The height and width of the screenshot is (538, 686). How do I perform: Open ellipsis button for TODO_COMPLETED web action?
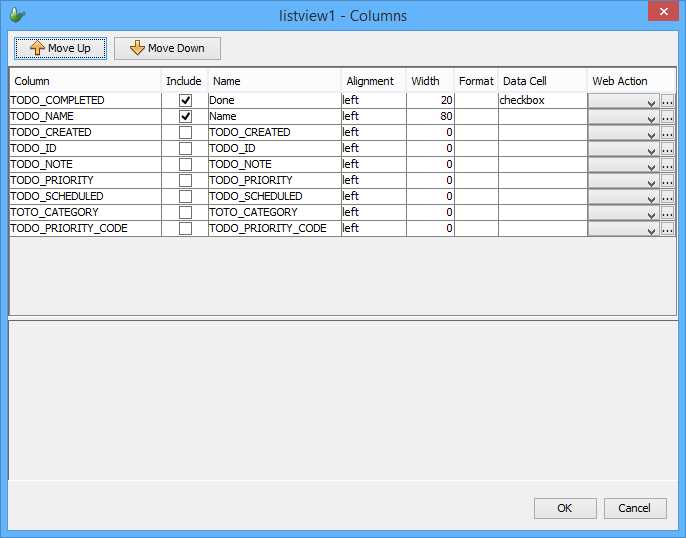coord(667,101)
